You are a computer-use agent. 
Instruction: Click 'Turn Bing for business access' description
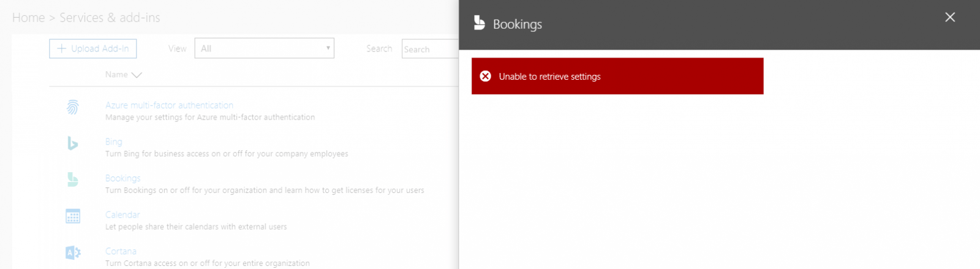[227, 154]
